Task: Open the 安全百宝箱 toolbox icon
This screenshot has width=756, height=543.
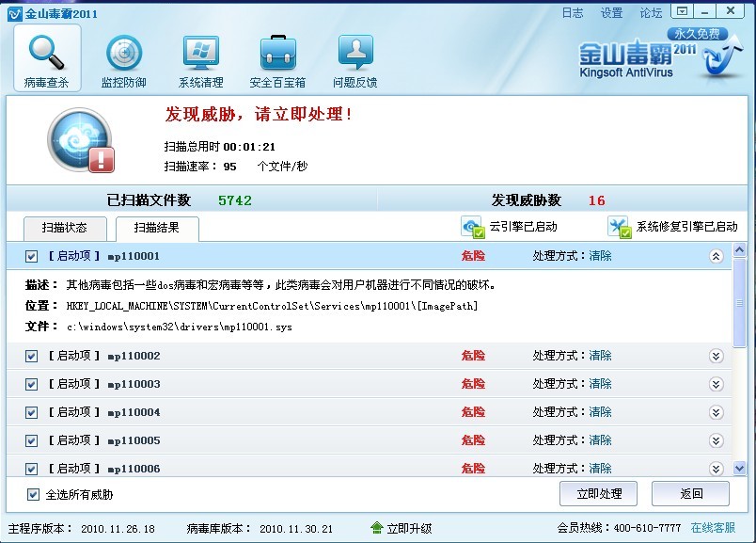Action: 277,53
